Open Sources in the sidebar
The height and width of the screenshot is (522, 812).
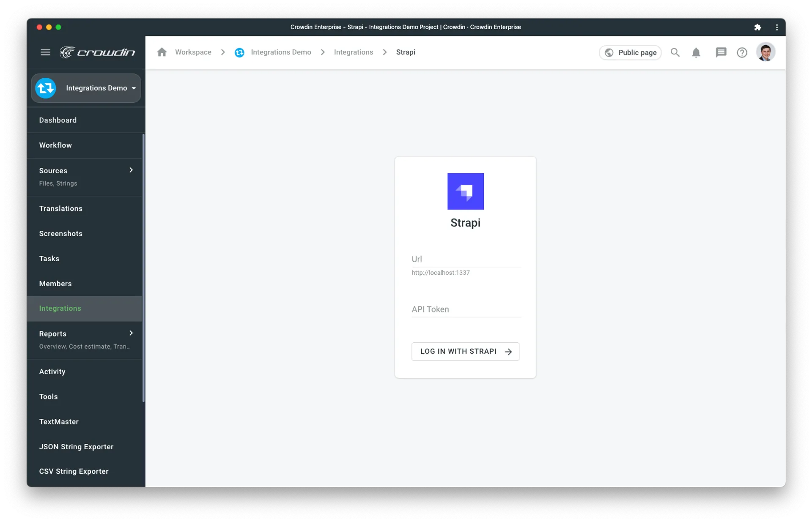point(85,177)
